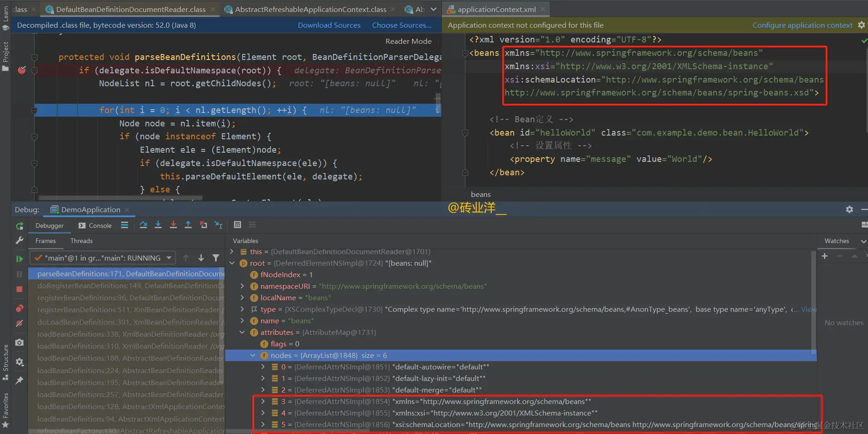This screenshot has width=868, height=434.
Task: Toggle the breakpoint at isDefaultNamespace line
Action: point(22,70)
